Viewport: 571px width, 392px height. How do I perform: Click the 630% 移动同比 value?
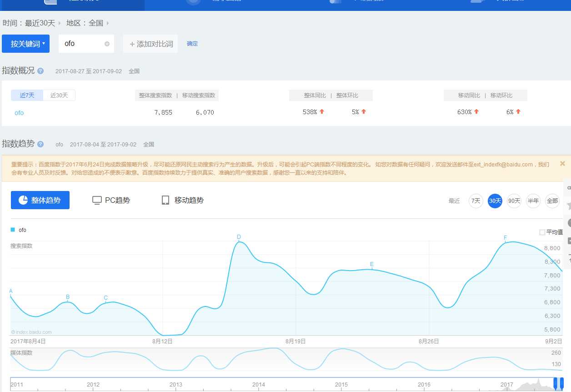pos(465,112)
